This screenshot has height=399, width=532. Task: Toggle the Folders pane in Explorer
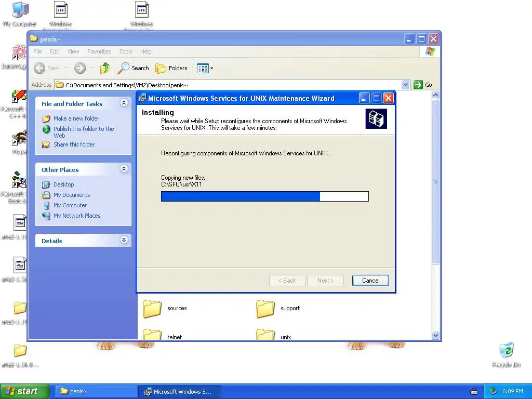171,68
